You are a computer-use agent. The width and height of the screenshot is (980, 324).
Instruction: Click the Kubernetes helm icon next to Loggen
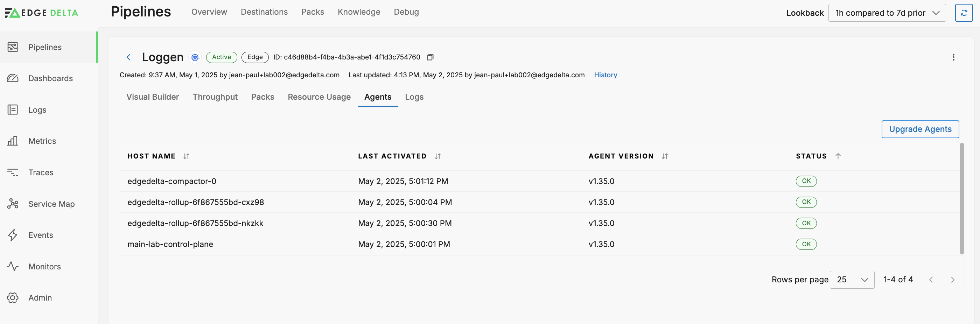point(195,57)
